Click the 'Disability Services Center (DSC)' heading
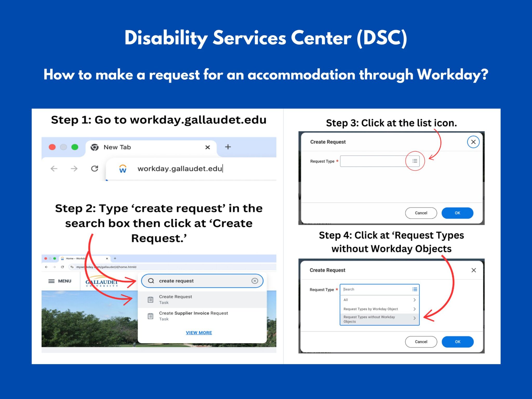Screen dimensions: 532x399 click(266, 38)
